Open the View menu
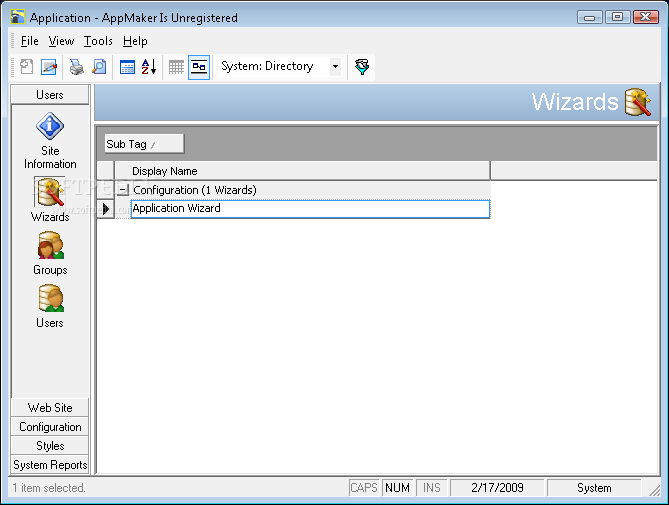Image resolution: width=669 pixels, height=505 pixels. click(x=61, y=41)
